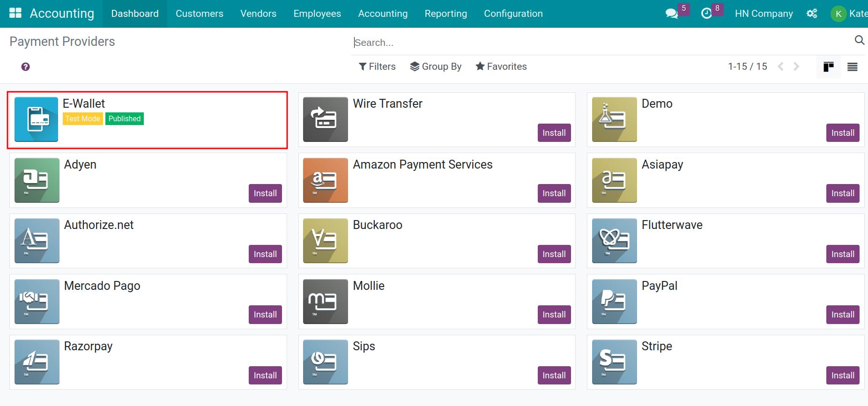Click the Payment Providers breadcrumb title

[x=62, y=42]
